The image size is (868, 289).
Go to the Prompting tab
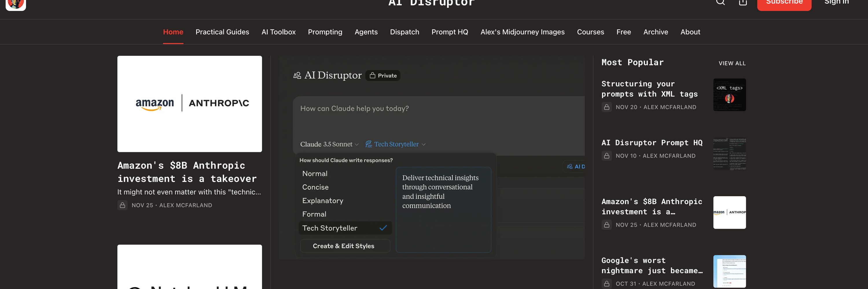tap(325, 32)
